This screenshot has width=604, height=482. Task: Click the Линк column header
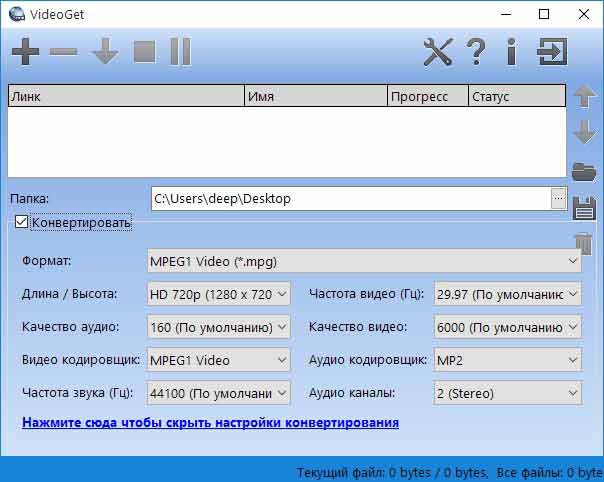[x=126, y=96]
